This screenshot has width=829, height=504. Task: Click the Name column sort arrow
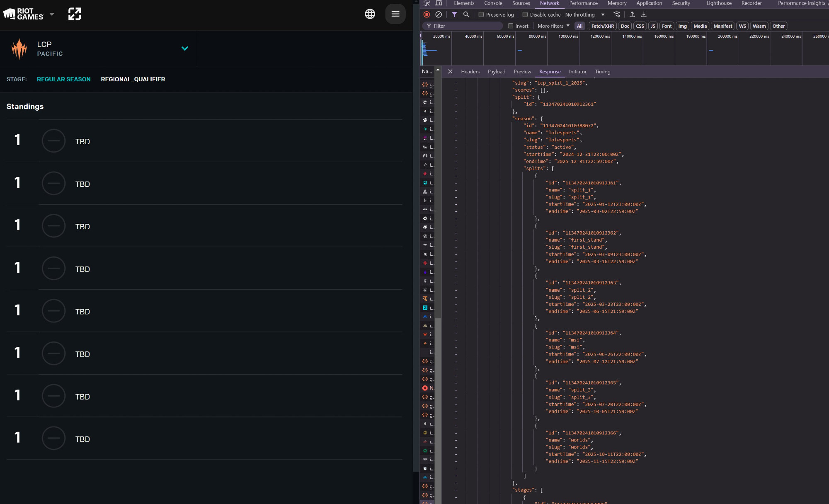click(438, 70)
